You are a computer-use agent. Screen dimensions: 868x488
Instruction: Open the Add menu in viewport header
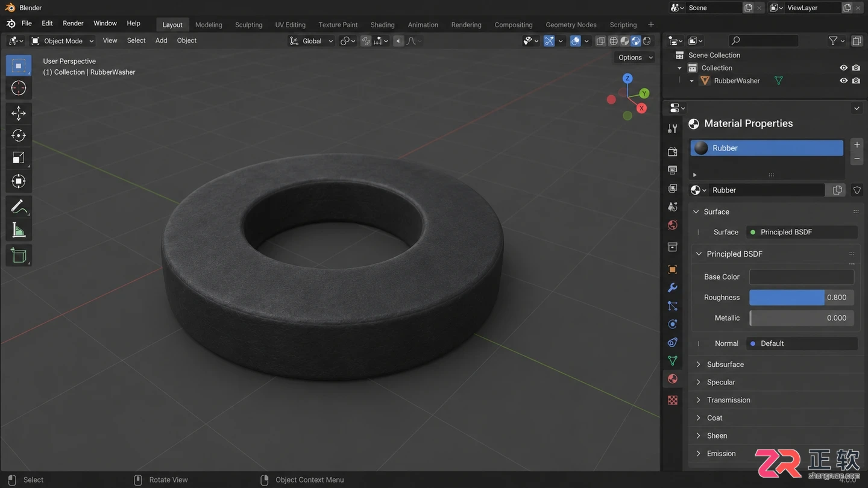pos(161,40)
